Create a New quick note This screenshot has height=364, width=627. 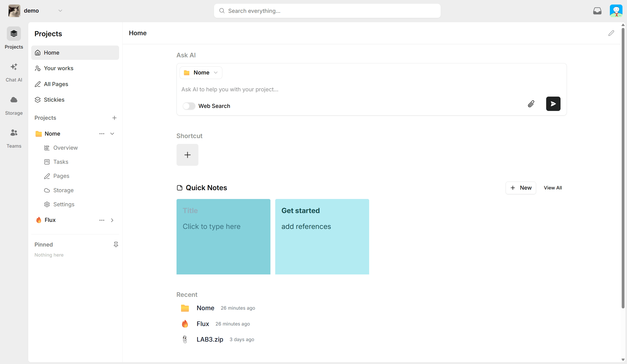coord(521,188)
